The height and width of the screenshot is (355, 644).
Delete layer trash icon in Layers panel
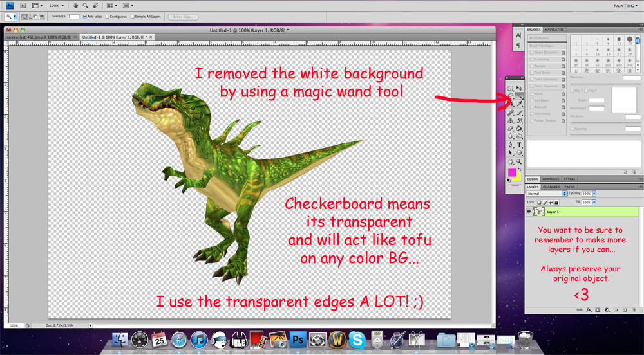(x=634, y=310)
